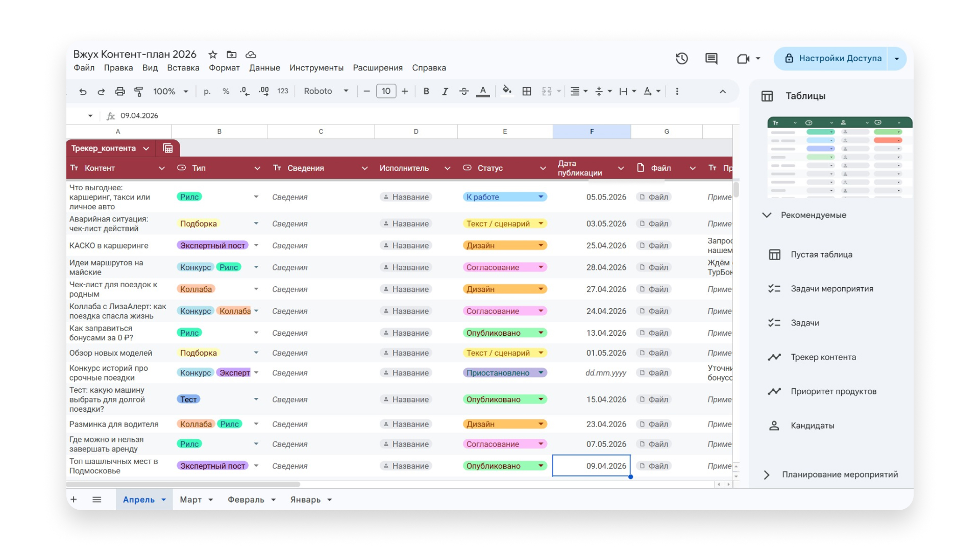
Task: Toggle bold formatting
Action: click(426, 91)
